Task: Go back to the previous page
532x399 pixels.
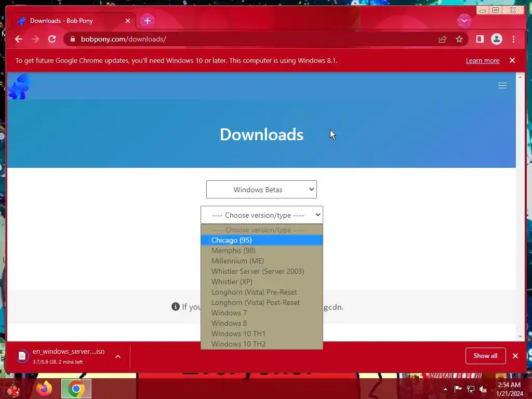Action: coord(19,39)
